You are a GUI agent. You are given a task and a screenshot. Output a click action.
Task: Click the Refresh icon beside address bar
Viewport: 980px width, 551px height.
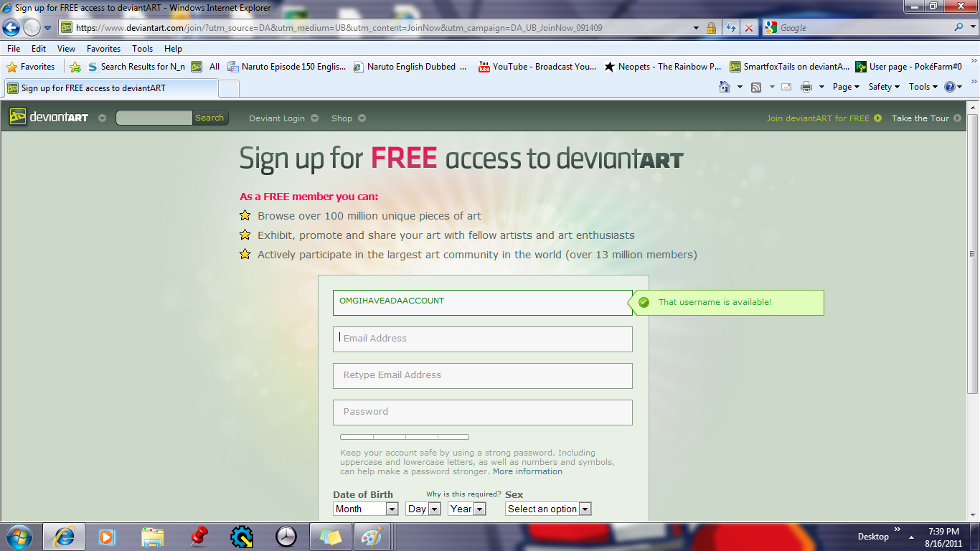[730, 28]
